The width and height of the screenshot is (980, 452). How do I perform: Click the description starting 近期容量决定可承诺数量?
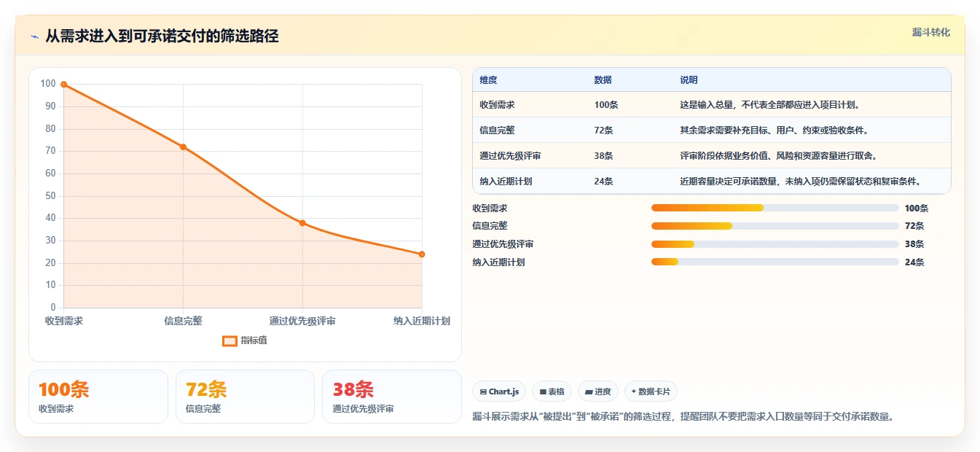[800, 182]
